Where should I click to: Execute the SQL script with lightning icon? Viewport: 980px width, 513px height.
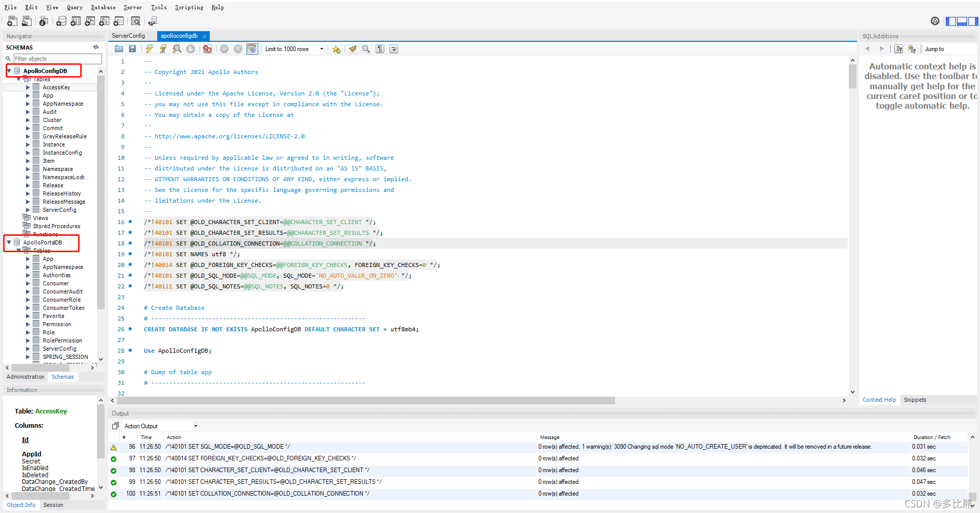[149, 49]
